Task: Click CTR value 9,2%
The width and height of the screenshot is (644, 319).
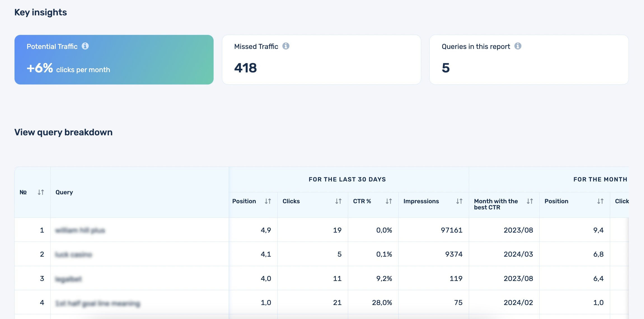Action: (384, 278)
